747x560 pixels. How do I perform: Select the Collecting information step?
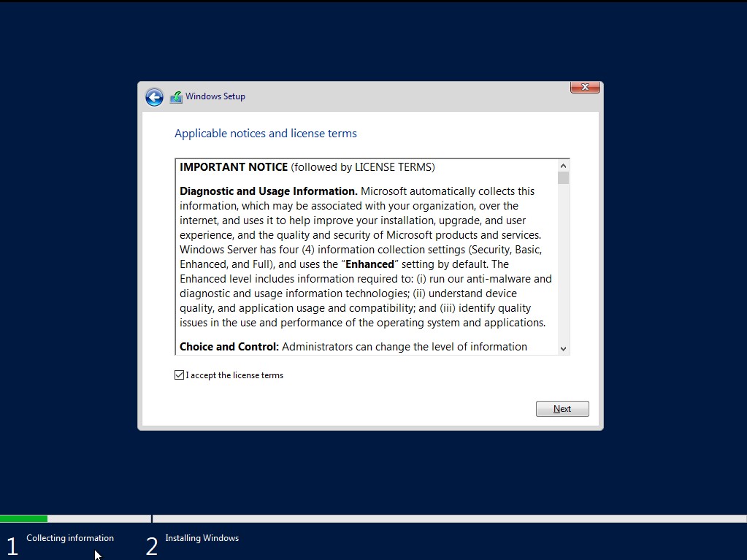pos(69,538)
